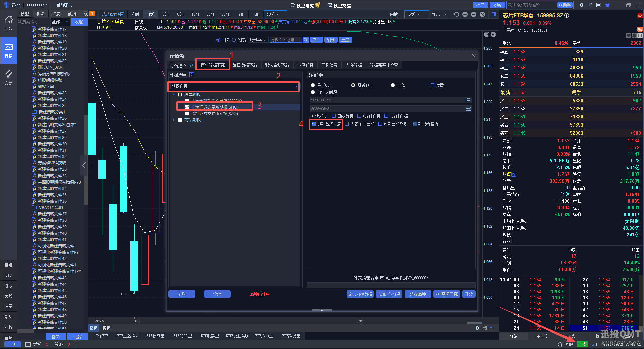Screen dimensions: 644x349
Task: Set a price alert with the bell icon
Action: click(634, 35)
